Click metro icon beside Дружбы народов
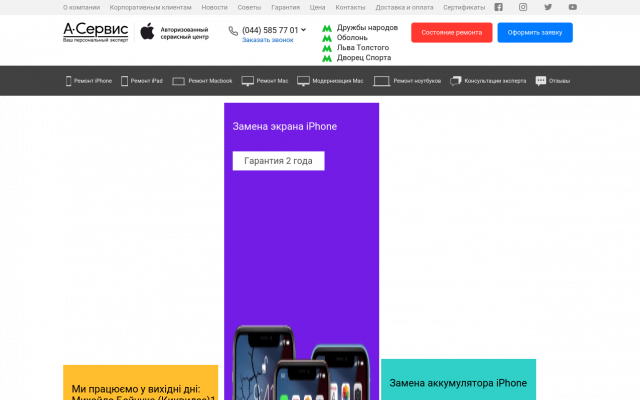This screenshot has width=640, height=400. click(327, 28)
